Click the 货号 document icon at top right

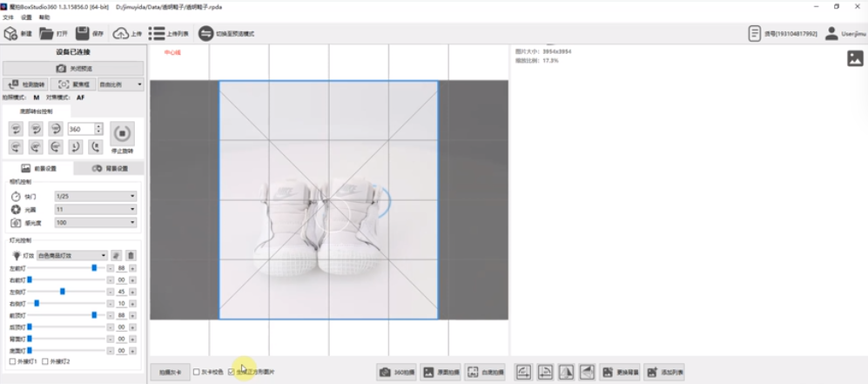(x=755, y=34)
